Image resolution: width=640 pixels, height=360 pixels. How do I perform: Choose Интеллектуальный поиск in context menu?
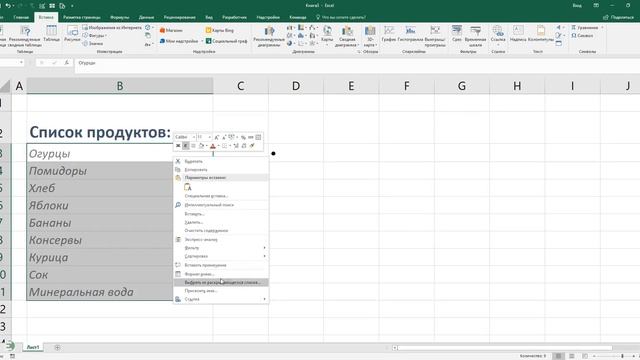221,205
